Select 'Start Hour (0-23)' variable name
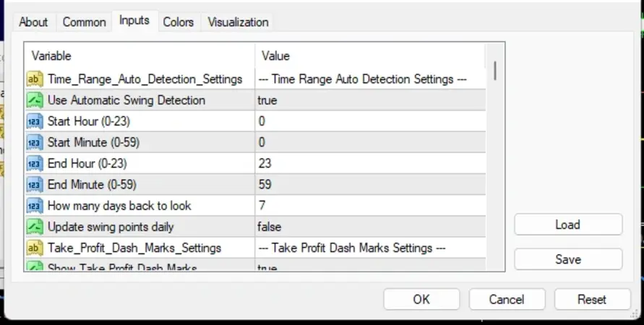 coord(89,121)
